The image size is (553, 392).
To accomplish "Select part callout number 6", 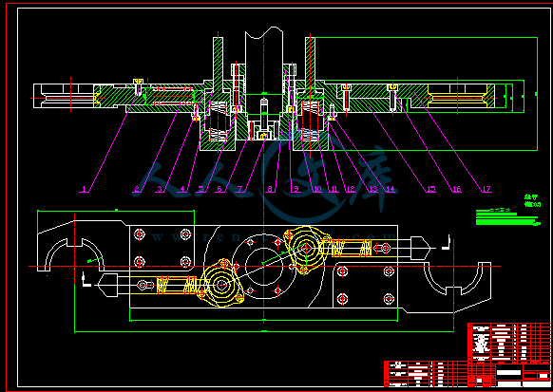I will coord(219,190).
